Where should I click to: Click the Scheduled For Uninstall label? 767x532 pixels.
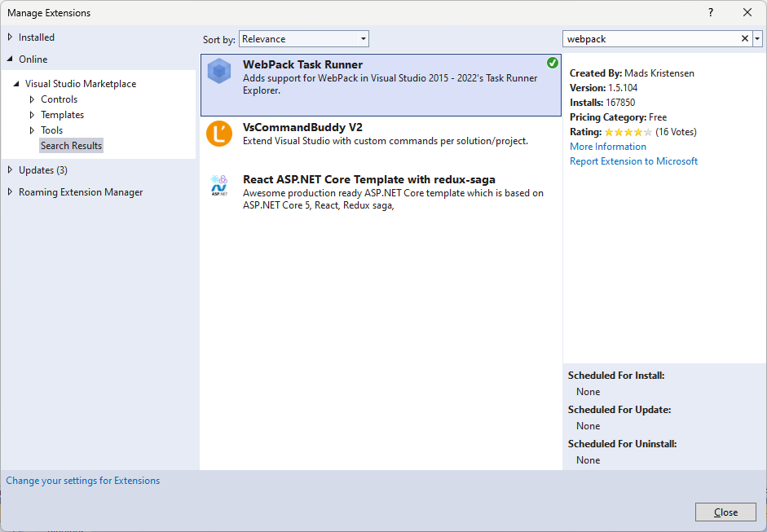pos(622,444)
